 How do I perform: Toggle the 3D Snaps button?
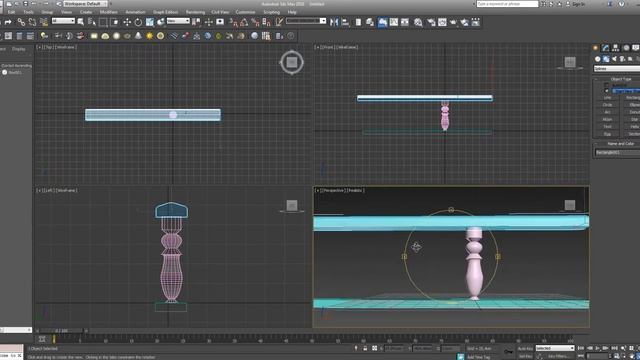pos(233,22)
